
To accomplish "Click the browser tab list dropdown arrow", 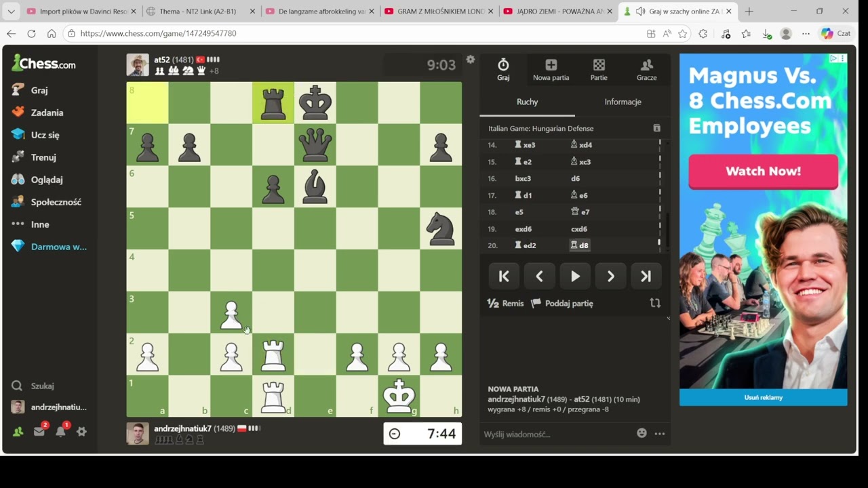I will tap(11, 12).
